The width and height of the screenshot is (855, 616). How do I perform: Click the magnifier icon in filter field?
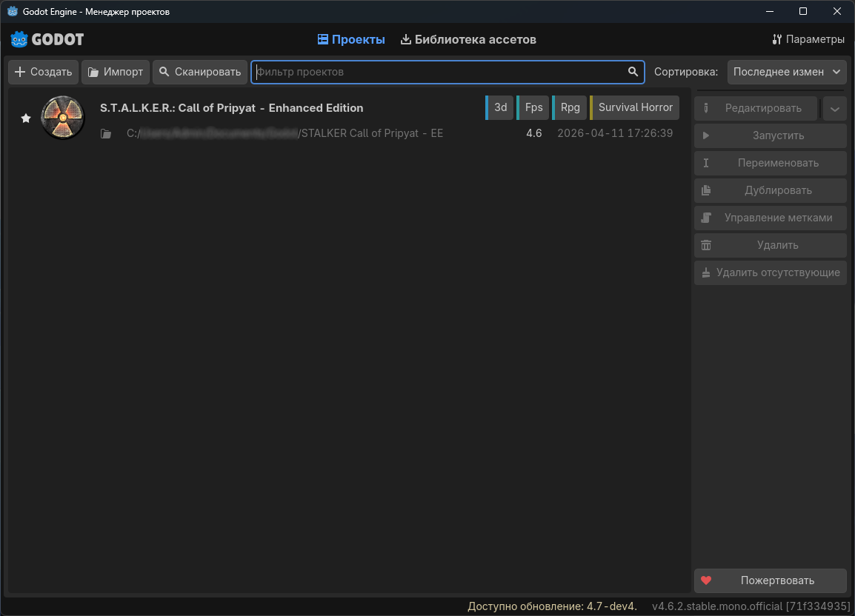(633, 72)
